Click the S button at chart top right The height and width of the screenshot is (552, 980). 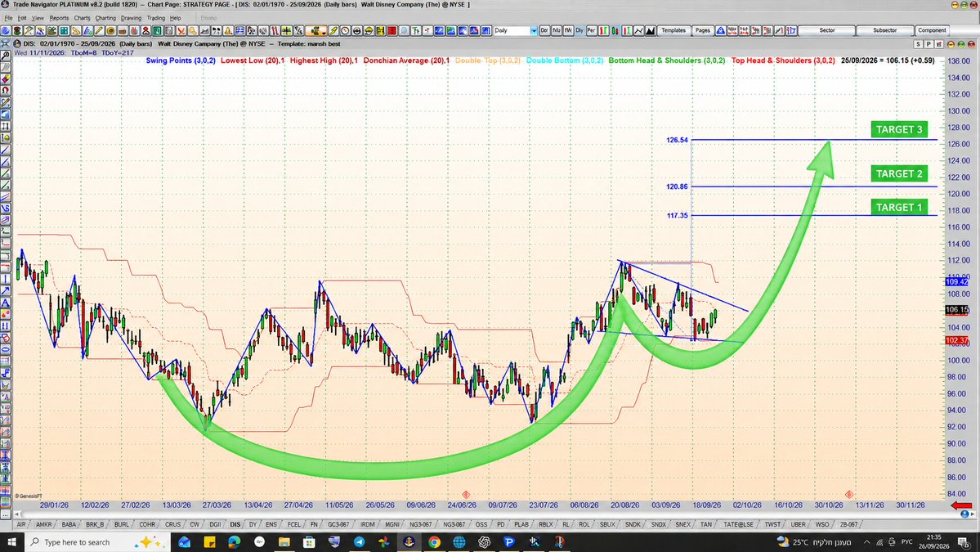coord(918,44)
